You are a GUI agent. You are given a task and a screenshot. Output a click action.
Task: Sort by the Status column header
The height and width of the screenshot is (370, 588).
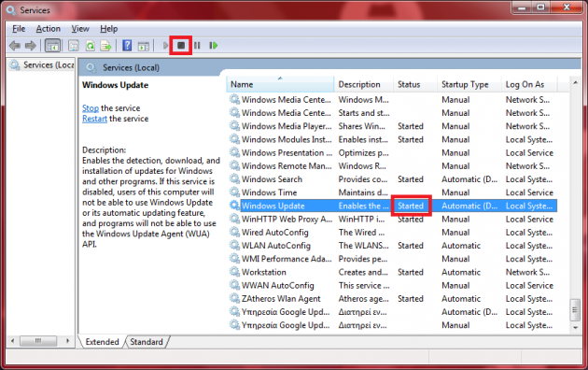click(415, 84)
